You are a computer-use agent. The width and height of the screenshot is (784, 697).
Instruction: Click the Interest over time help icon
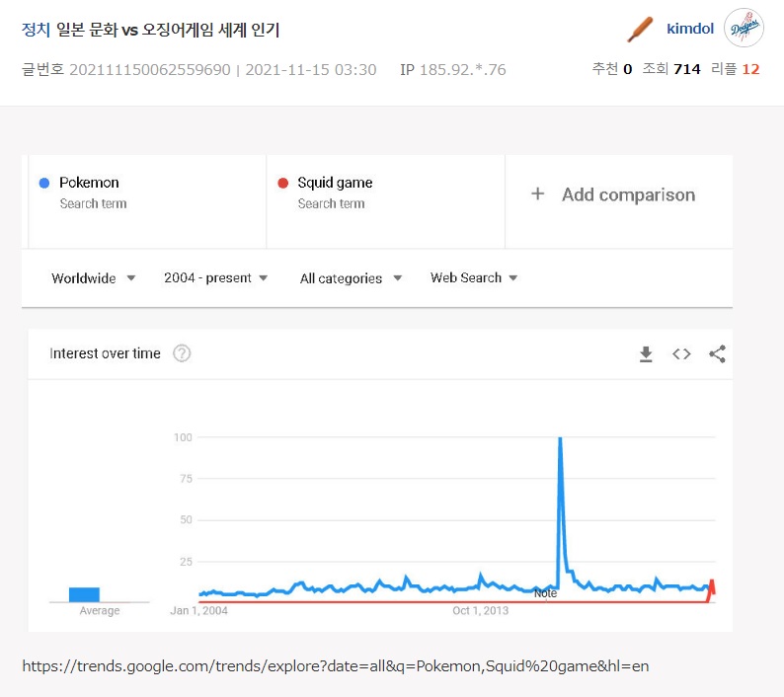(x=182, y=353)
